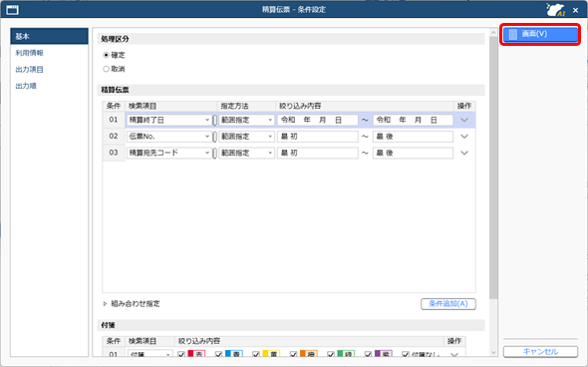Image resolution: width=588 pixels, height=367 pixels.
Task: Click the 処理区分 section heading
Action: 116,39
